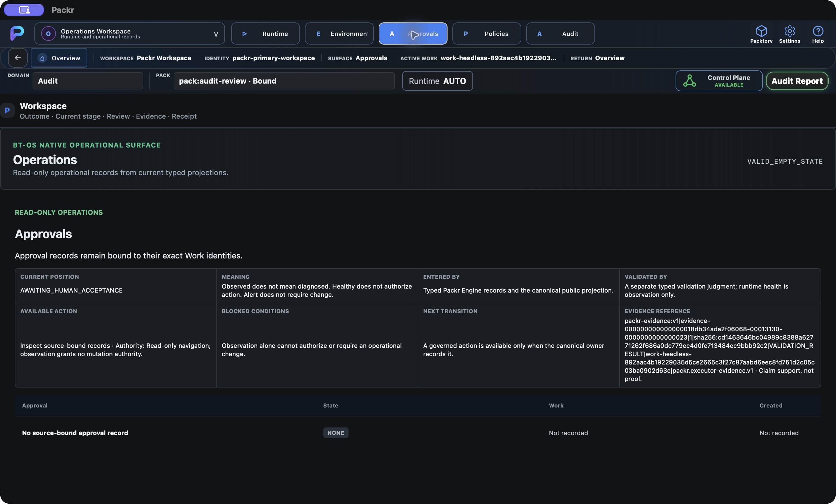Switch to the Audit tab
The image size is (836, 504).
click(560, 33)
